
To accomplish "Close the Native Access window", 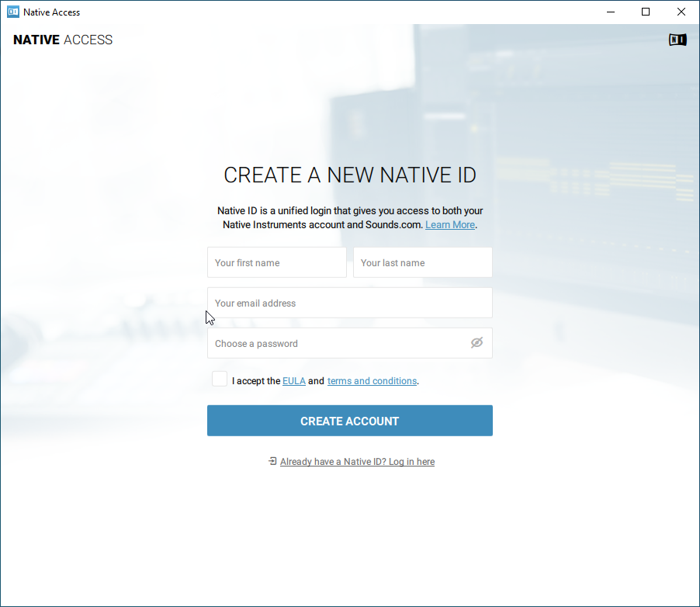I will click(x=681, y=12).
